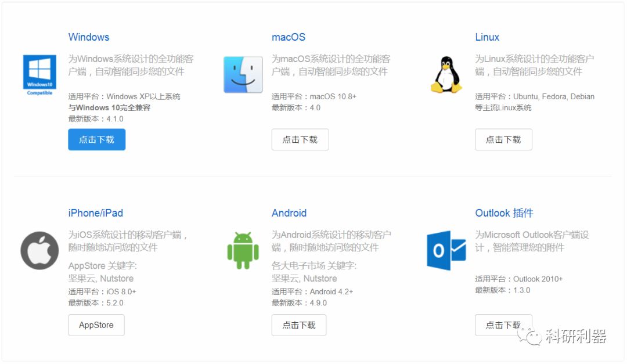Select the text 适用平台：Windows XP以上系统
Screen dimensions: 627x364
[124, 96]
